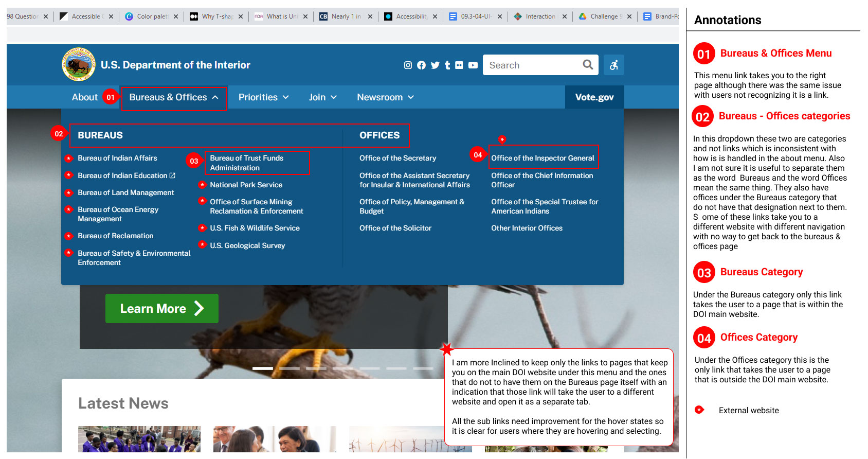Close the 'Accessibility' browser tab

(435, 16)
